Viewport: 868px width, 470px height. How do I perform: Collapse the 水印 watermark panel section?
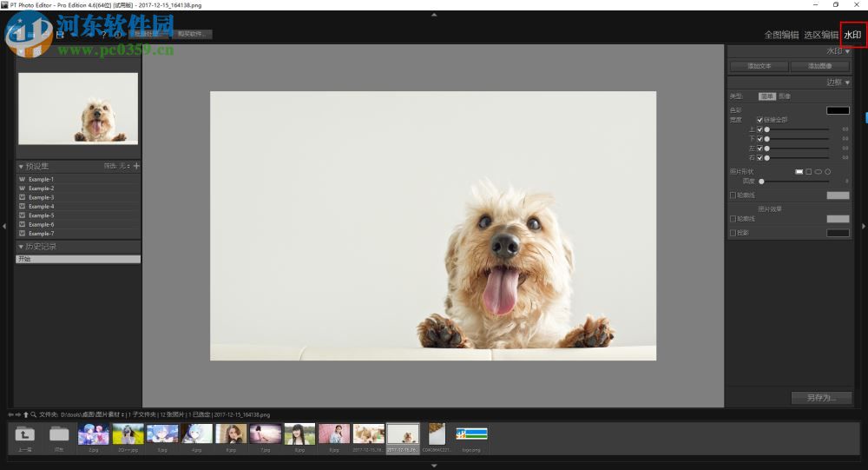coord(847,51)
